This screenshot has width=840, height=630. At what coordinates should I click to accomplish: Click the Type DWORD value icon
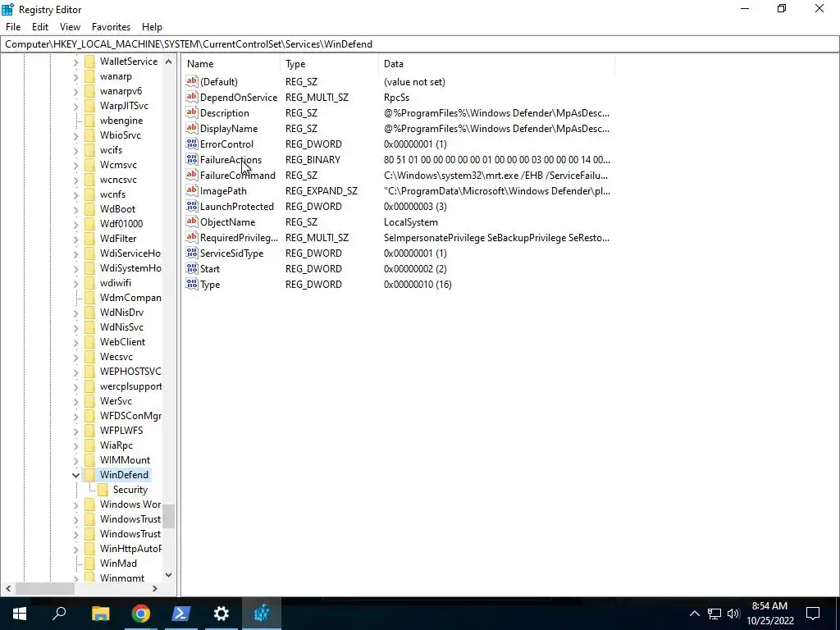pyautogui.click(x=192, y=283)
